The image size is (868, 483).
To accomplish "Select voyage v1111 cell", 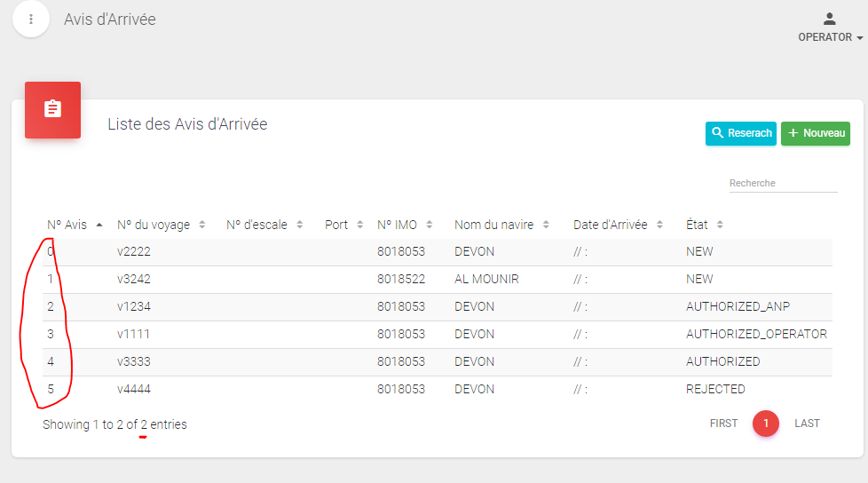I will (133, 335).
